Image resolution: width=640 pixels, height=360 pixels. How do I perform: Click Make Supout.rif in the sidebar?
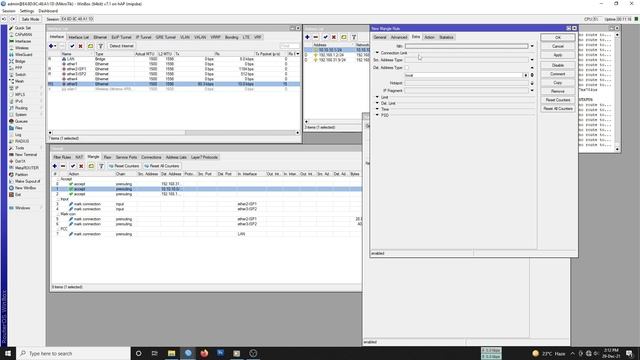tap(27, 181)
